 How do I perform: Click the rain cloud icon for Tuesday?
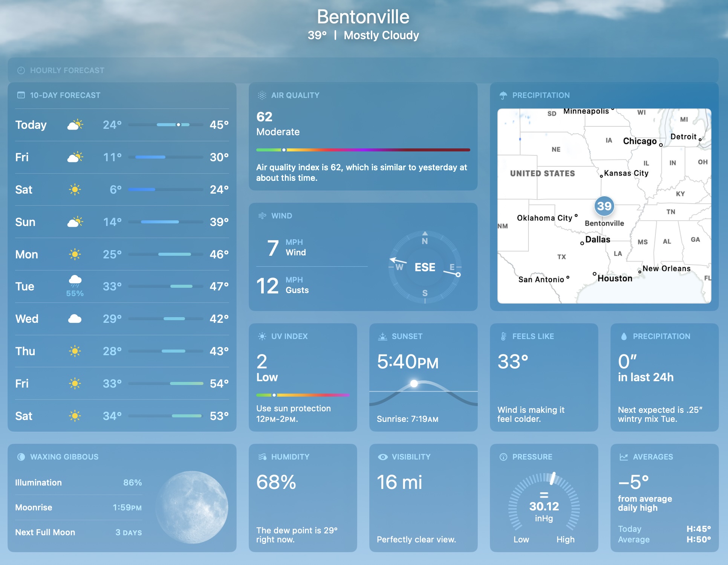pyautogui.click(x=75, y=281)
